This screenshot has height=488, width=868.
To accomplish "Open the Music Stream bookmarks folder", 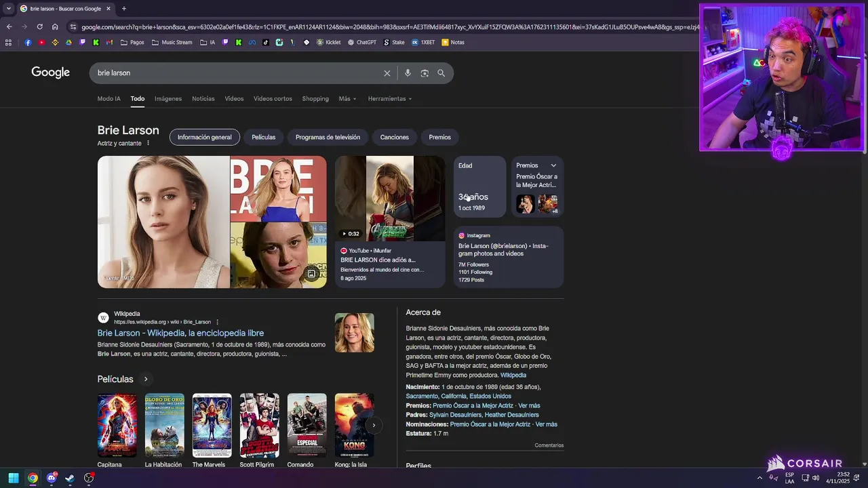I will coord(172,42).
